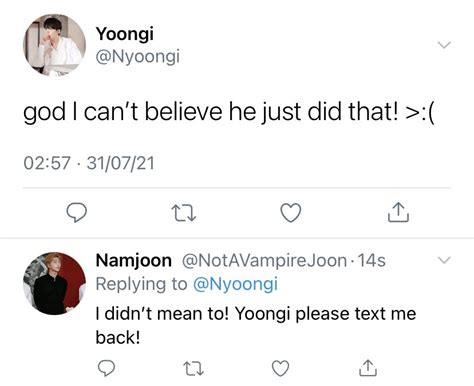Like Namjoon's reply tweet
This screenshot has width=474, height=386.
[x=280, y=368]
